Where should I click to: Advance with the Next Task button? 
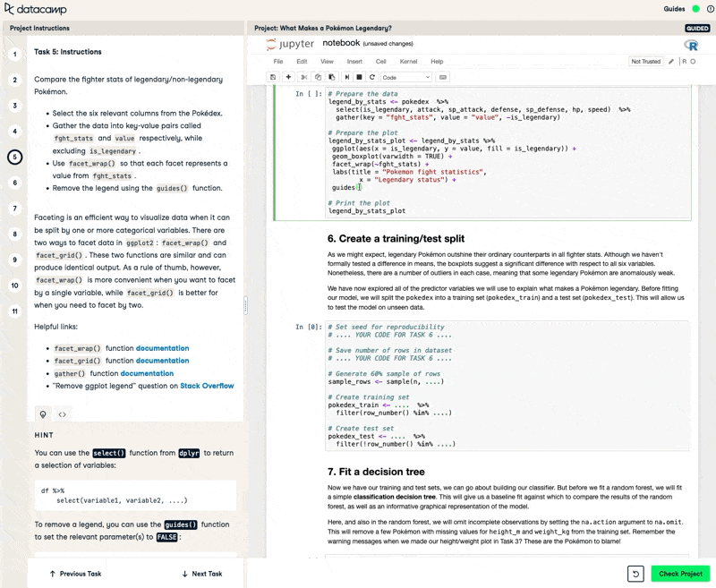201,573
